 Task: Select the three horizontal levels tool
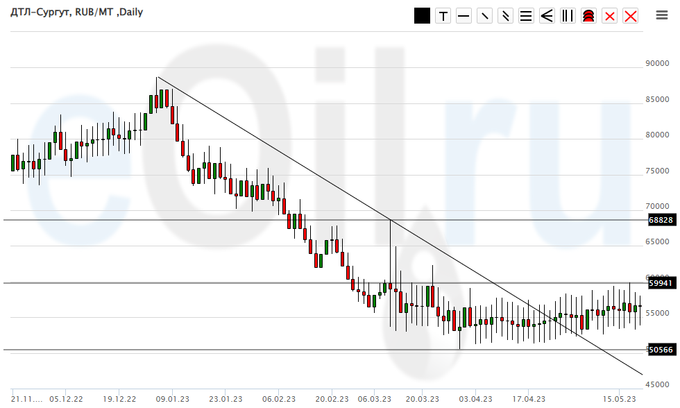tap(526, 16)
